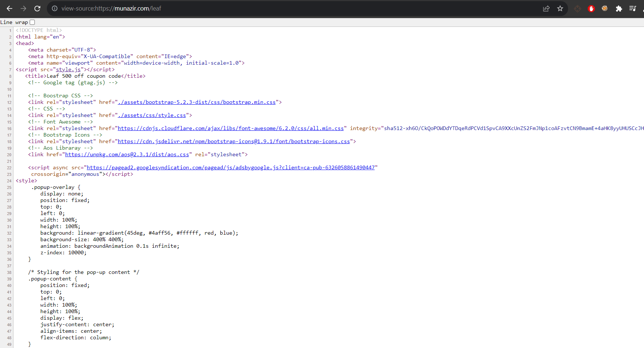
Task: Open the bootstrap-icons.css link
Action: point(234,141)
